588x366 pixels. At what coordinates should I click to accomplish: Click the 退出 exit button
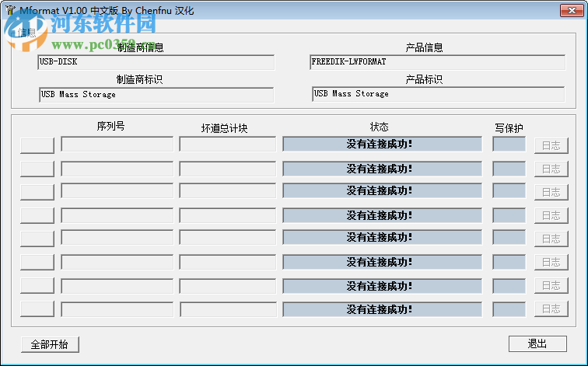(537, 343)
